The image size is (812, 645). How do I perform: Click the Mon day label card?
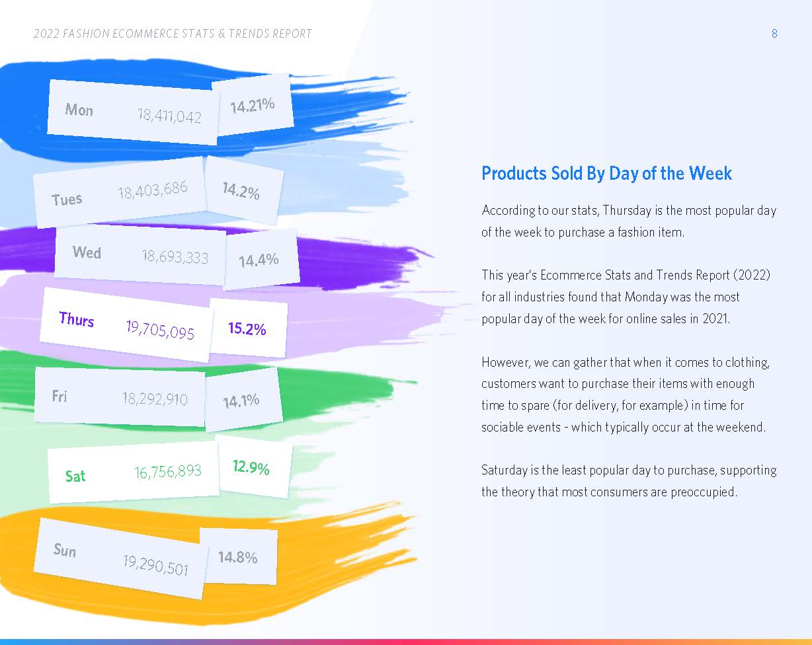click(79, 110)
